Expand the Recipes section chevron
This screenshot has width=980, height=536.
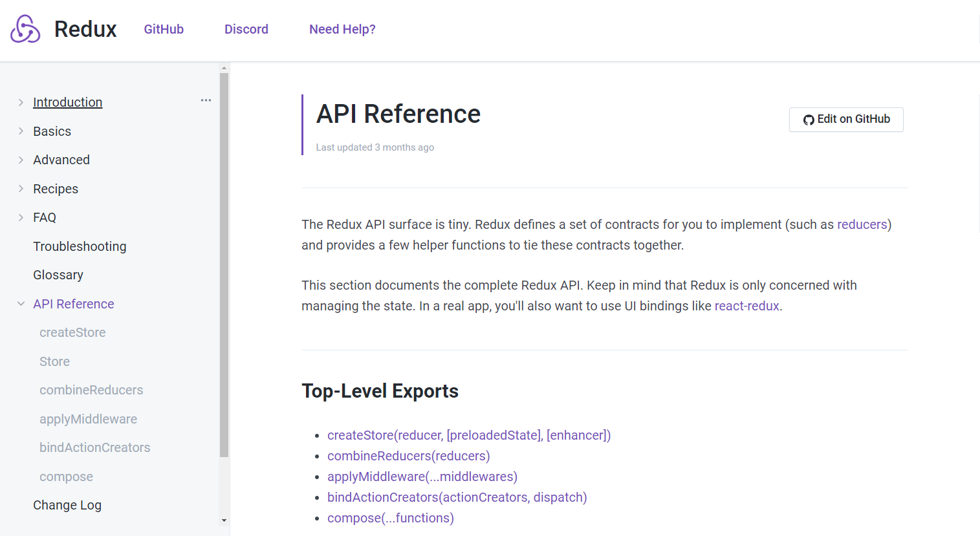(21, 189)
